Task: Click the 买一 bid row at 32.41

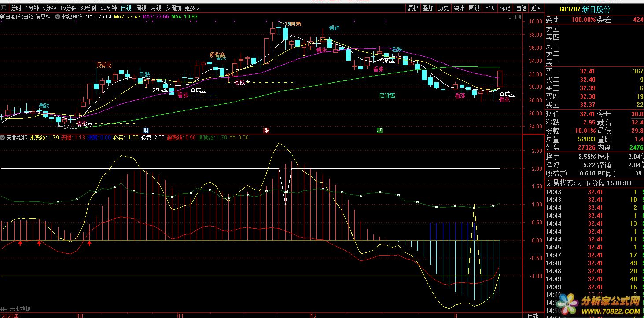Action: click(594, 71)
